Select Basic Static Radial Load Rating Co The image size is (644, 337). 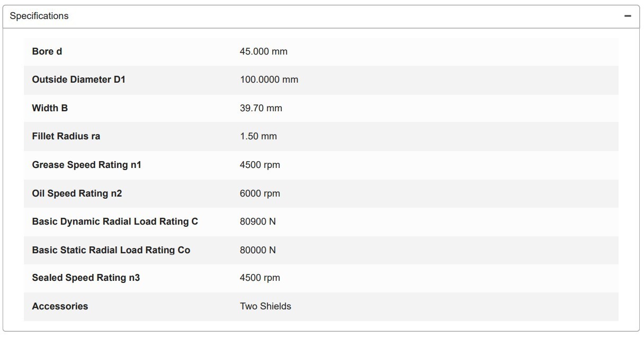111,250
